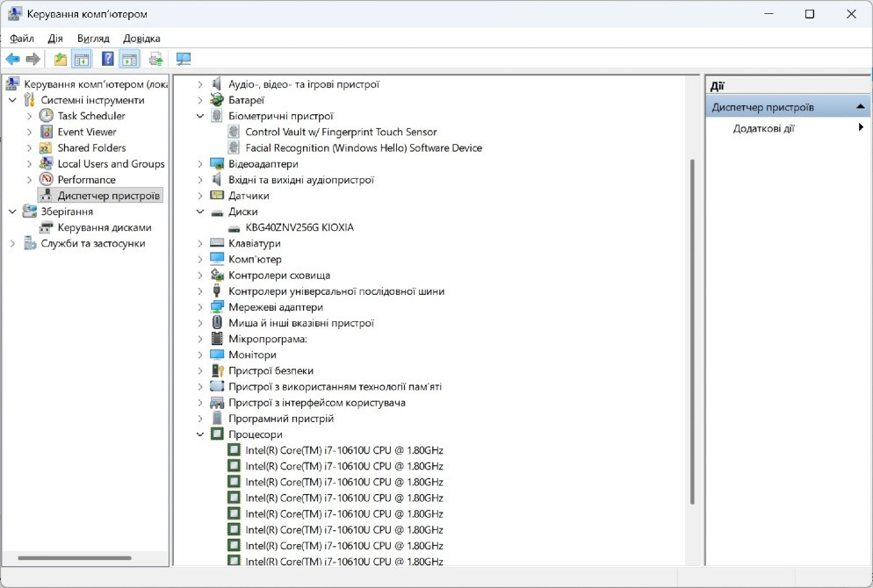Click the Scan for hardware changes monitor icon
Viewport: 873px width, 588px height.
point(184,59)
